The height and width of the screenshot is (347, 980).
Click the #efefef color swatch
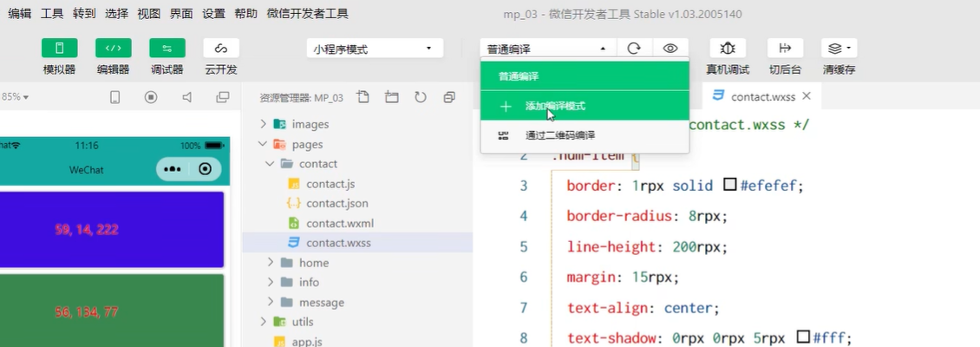[x=729, y=185]
